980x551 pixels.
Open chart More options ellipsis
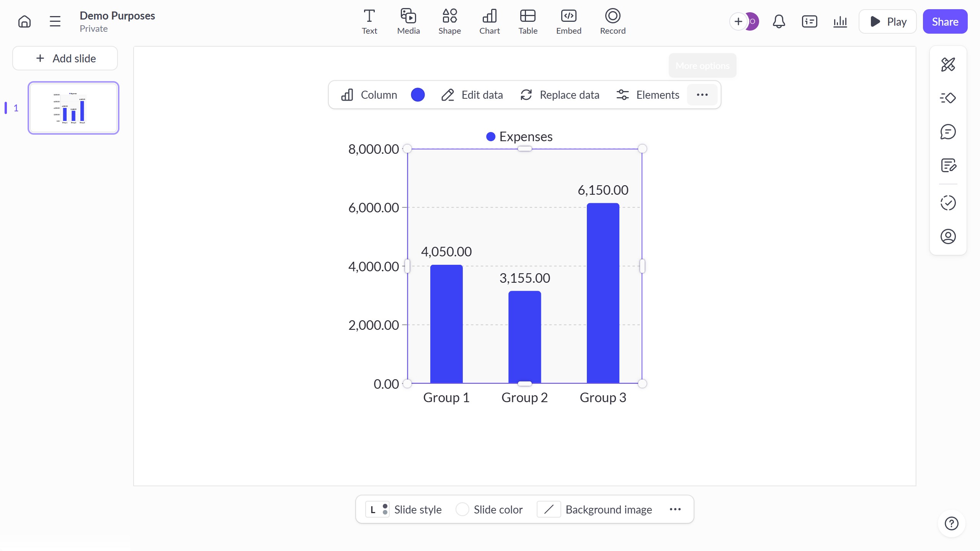[702, 95]
